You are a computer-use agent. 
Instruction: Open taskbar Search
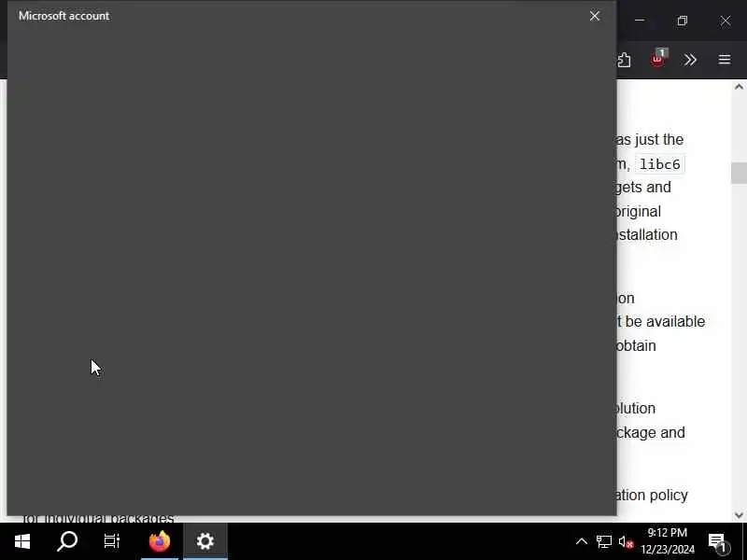click(67, 541)
